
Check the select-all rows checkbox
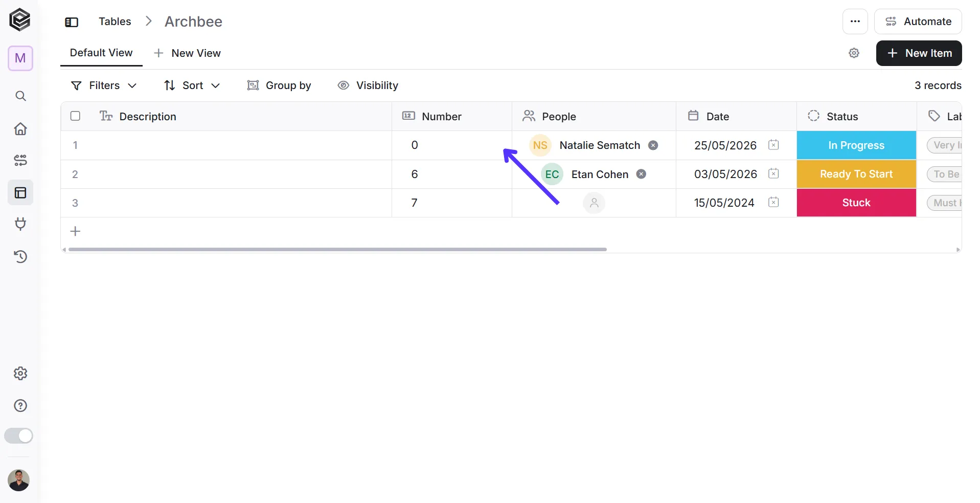[x=75, y=116]
